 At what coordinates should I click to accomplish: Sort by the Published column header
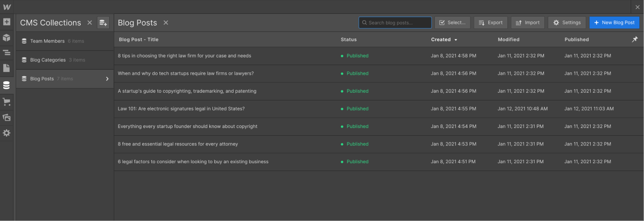(577, 39)
